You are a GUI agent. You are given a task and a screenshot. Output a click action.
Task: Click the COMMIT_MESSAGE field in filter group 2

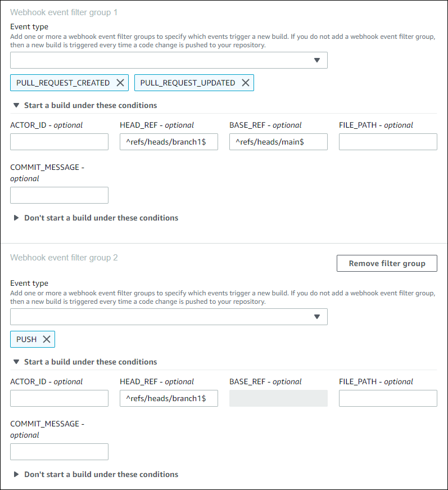pos(59,452)
